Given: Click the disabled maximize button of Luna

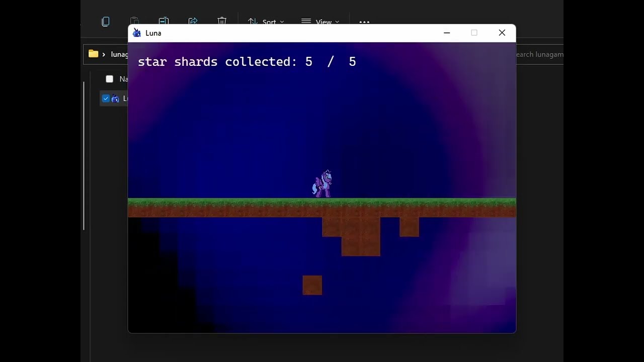Looking at the screenshot, I should point(474,33).
